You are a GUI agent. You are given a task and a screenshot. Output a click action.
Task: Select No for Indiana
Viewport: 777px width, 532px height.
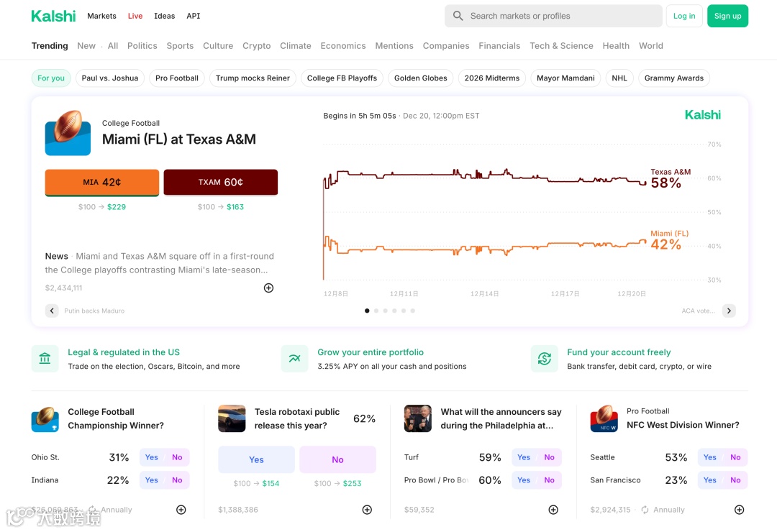tap(177, 480)
